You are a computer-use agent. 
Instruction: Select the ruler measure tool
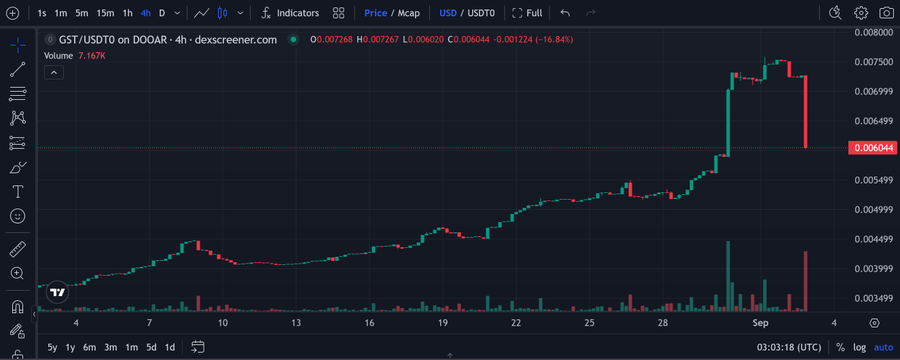pyautogui.click(x=18, y=249)
